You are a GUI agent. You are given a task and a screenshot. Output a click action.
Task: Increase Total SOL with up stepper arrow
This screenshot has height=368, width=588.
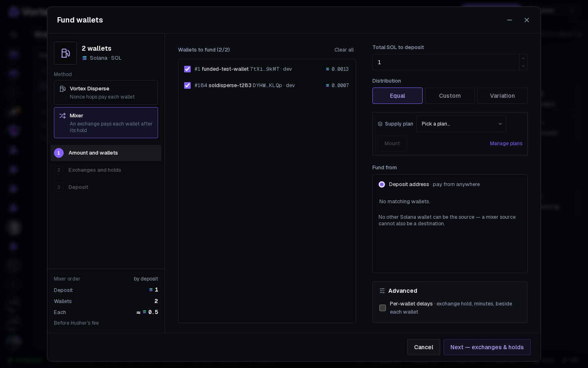pos(523,58)
